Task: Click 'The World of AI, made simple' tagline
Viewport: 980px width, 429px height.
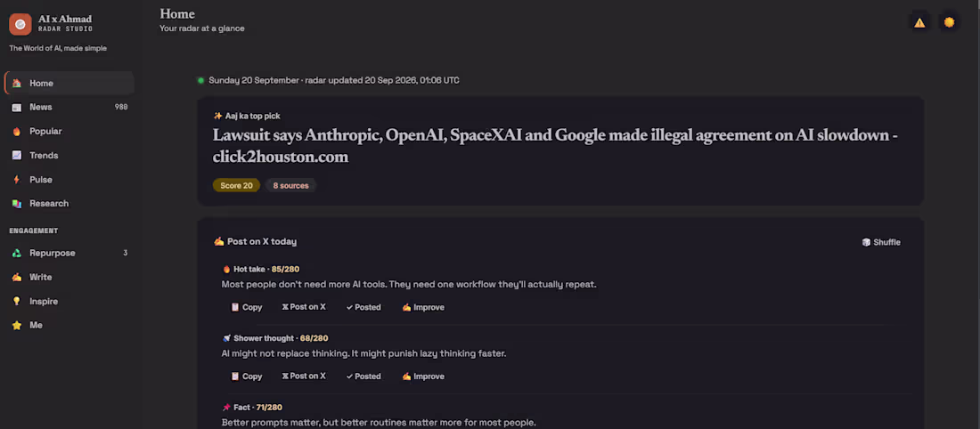Action: (x=58, y=48)
